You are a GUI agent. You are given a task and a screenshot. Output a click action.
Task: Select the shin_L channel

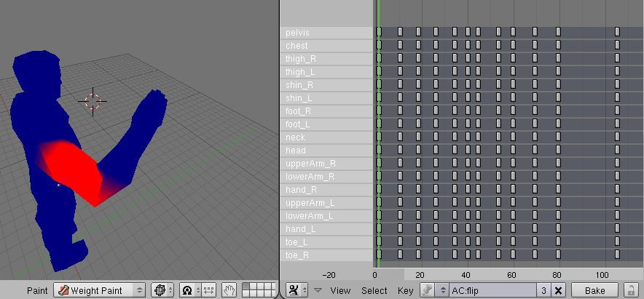pos(326,98)
